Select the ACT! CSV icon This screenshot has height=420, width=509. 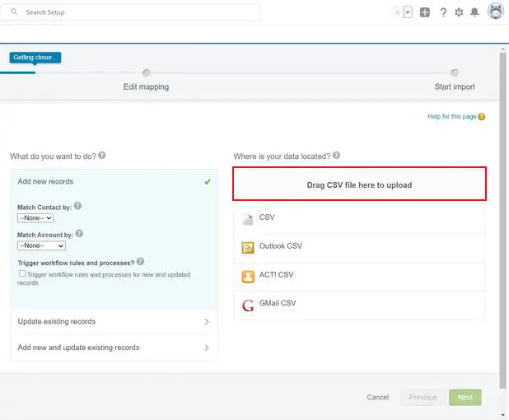[x=248, y=276]
